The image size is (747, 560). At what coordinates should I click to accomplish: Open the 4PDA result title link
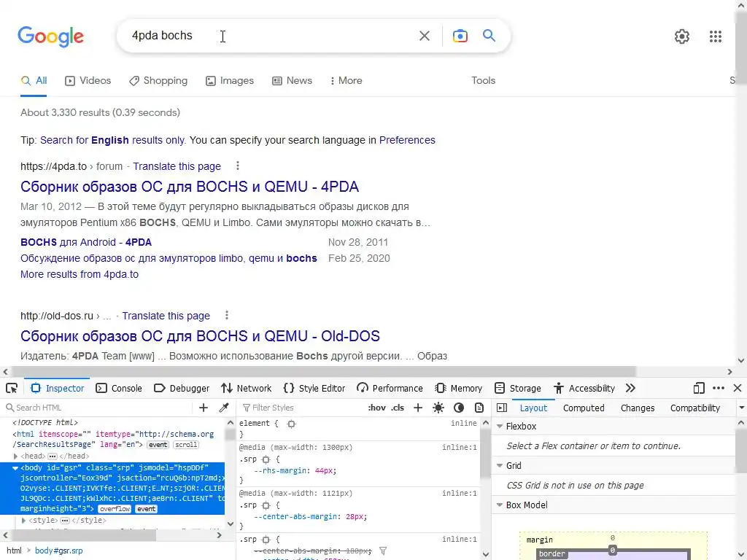[189, 187]
